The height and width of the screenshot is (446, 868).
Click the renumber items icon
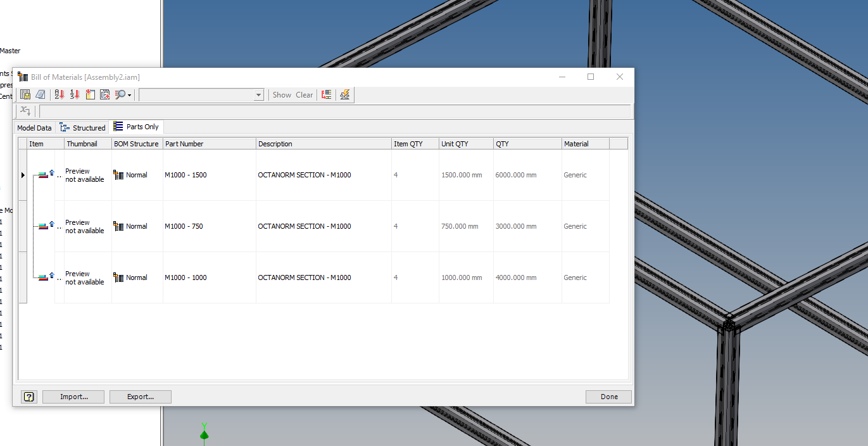(x=89, y=94)
